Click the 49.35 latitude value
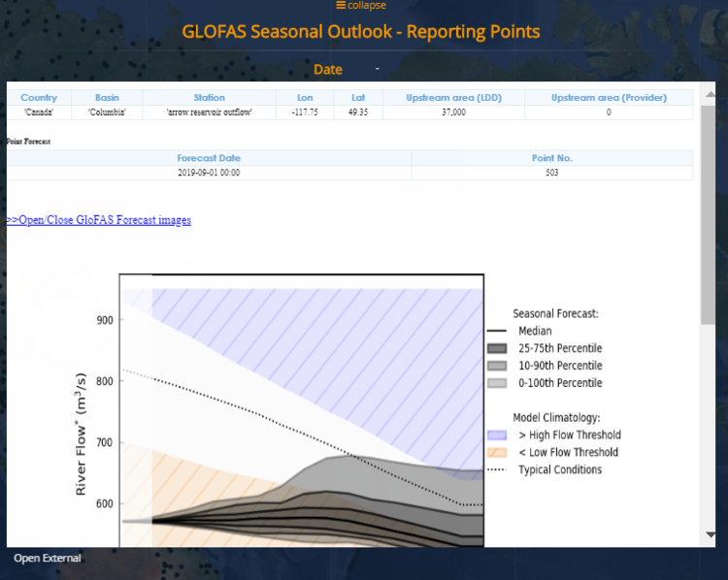The height and width of the screenshot is (580, 728). coord(358,113)
